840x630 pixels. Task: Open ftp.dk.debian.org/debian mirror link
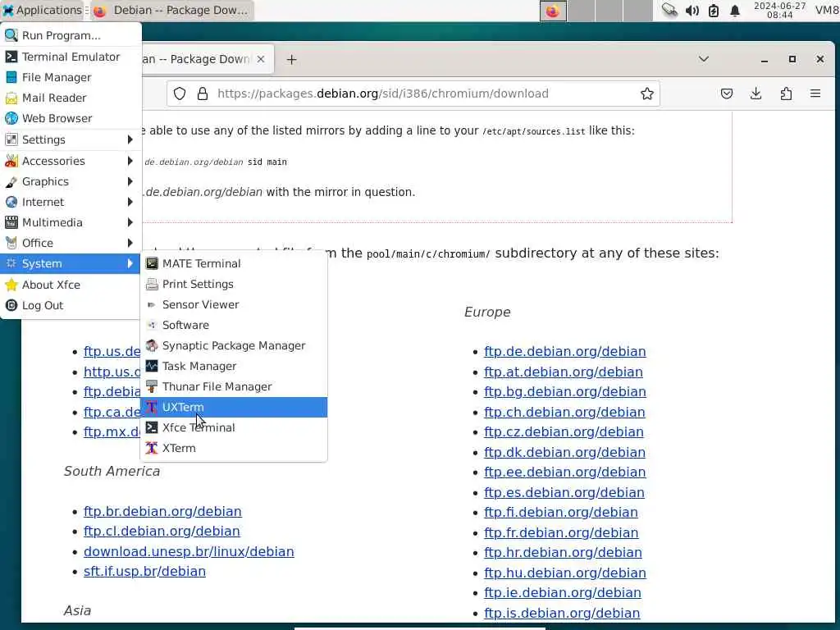(x=564, y=452)
